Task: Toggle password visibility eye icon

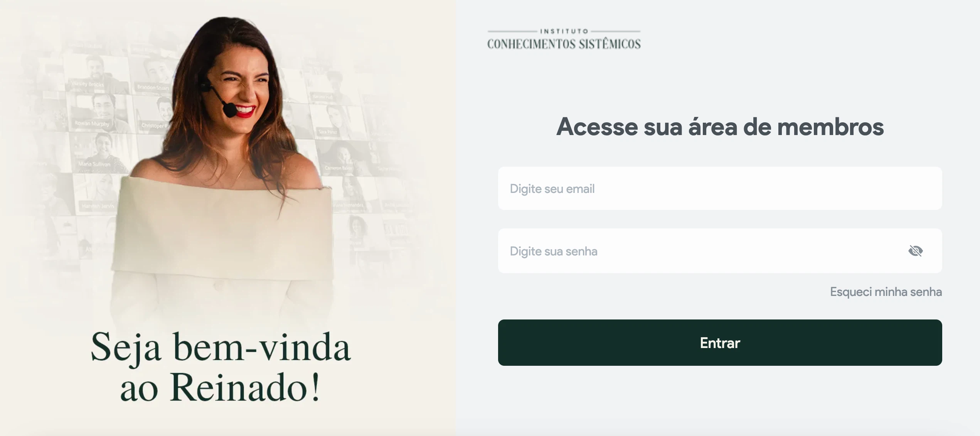Action: (915, 251)
